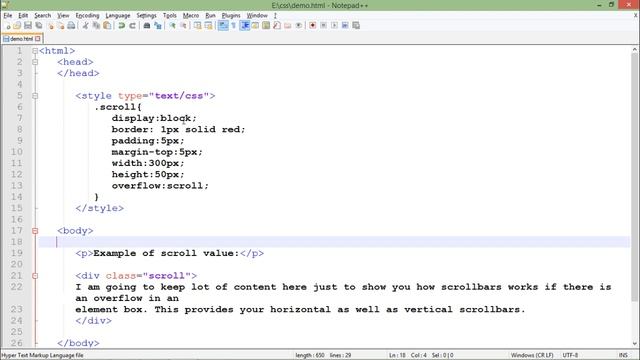Open the Function List panel icon
The height and width of the screenshot is (360, 640).
pyautogui.click(x=277, y=25)
